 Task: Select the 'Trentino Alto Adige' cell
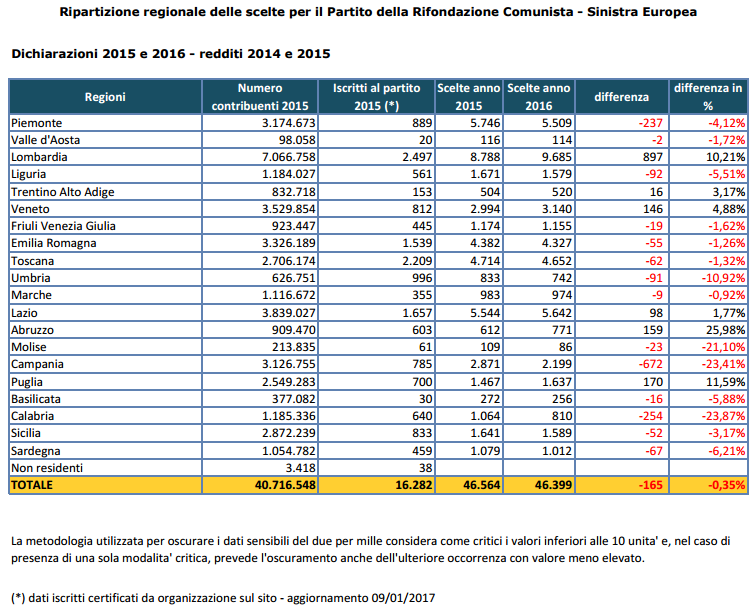pos(105,191)
